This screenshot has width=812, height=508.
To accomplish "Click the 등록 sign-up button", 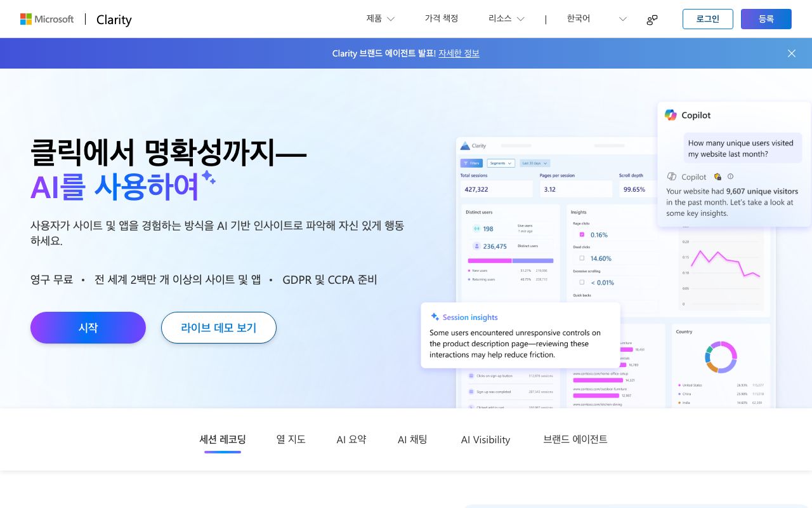I will click(766, 19).
